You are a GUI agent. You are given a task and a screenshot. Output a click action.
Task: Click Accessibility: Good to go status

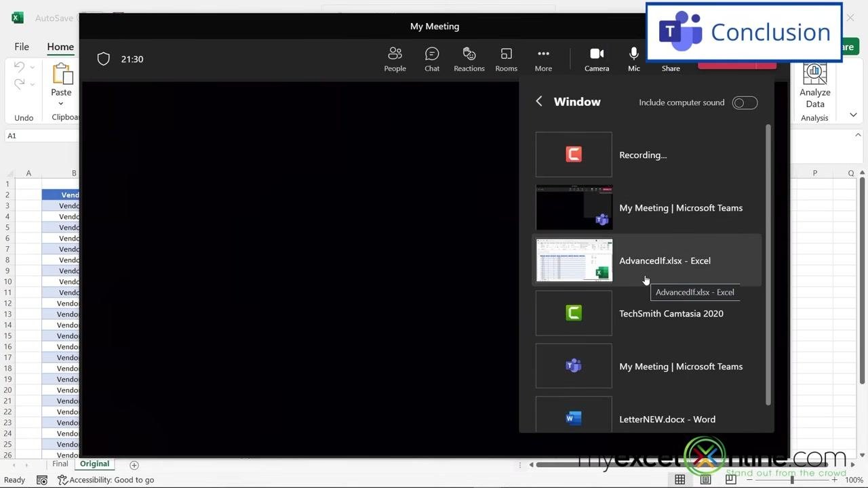[x=106, y=480]
